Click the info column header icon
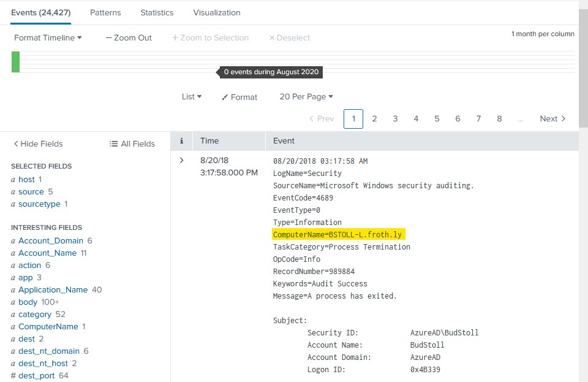This screenshot has height=382, width=588. click(x=181, y=140)
